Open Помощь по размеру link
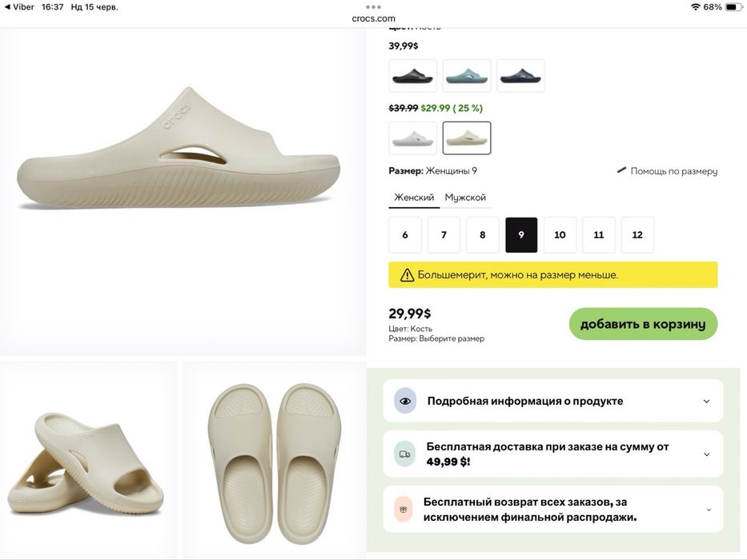The image size is (747, 560). point(673,171)
